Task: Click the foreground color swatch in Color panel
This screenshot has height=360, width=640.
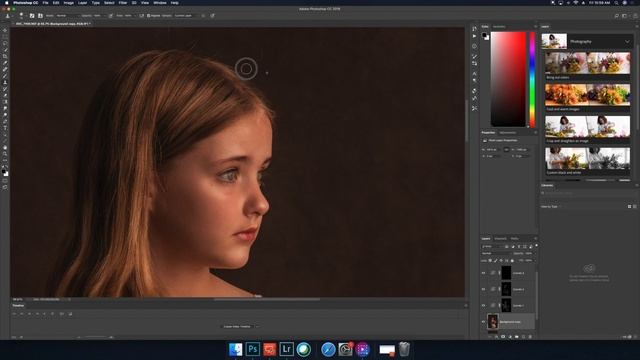Action: point(484,36)
